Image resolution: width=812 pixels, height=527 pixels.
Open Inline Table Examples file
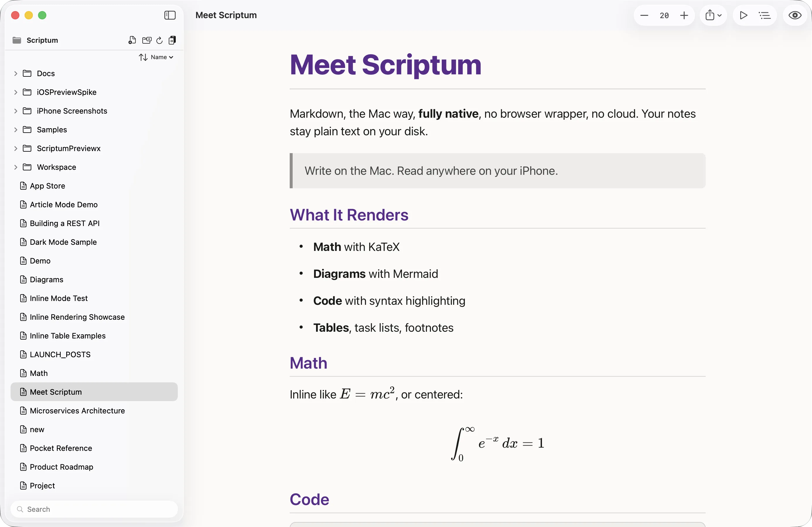[94, 336]
